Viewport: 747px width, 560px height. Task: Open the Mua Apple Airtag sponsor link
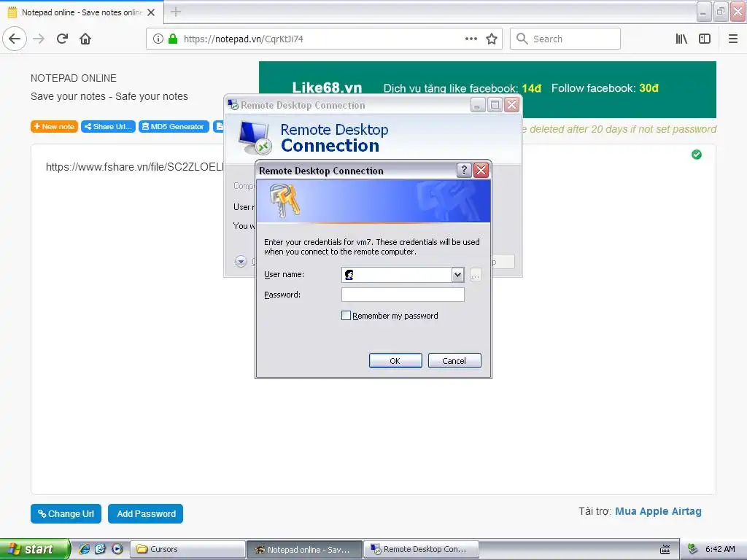coord(658,511)
